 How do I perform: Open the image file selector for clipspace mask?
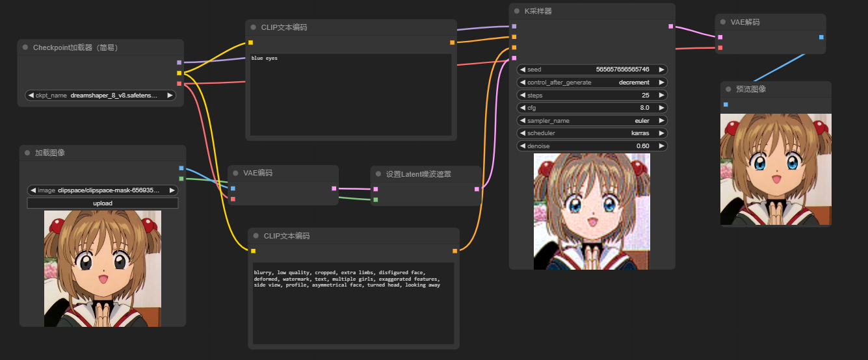tap(103, 190)
